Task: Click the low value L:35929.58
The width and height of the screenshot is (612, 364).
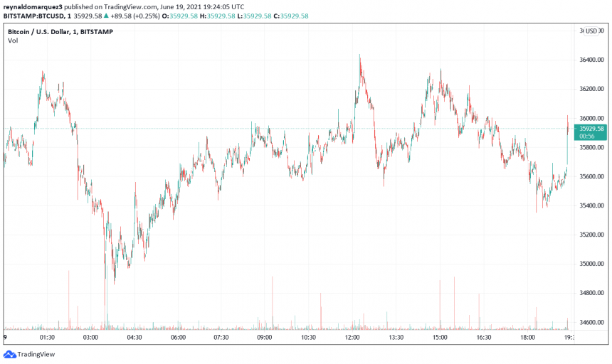Action: pos(254,16)
